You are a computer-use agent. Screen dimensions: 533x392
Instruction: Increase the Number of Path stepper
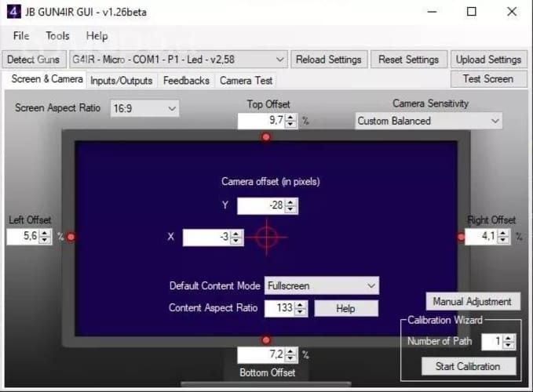coord(509,338)
